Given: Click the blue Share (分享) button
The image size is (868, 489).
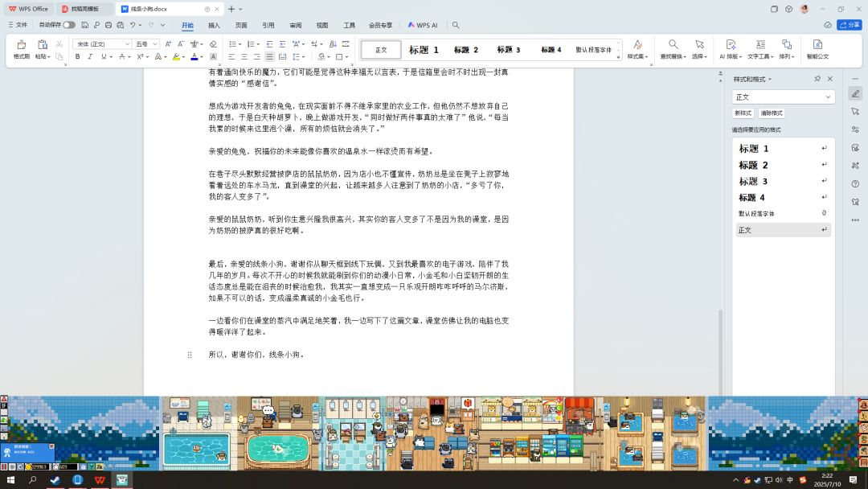Looking at the screenshot, I should point(849,25).
